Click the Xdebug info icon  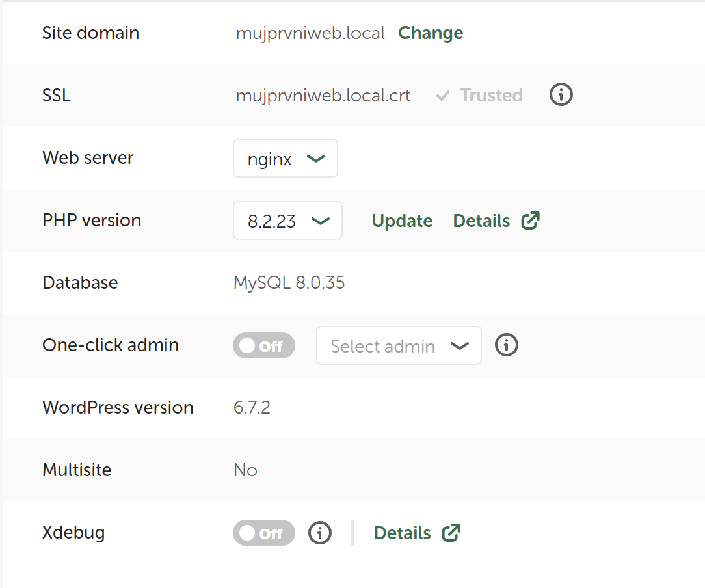(x=319, y=533)
